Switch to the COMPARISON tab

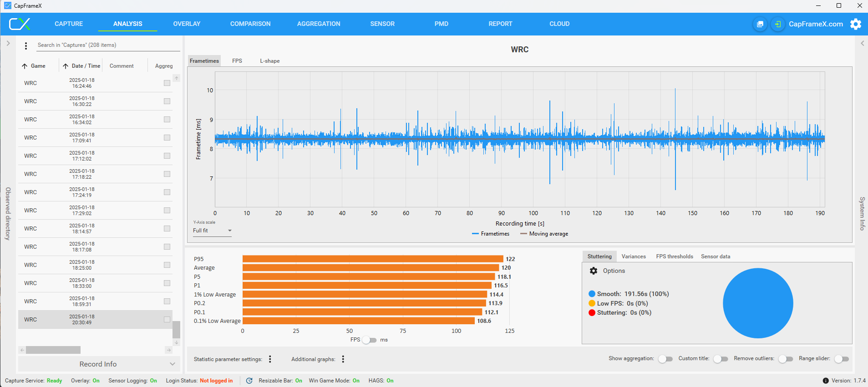pyautogui.click(x=250, y=24)
